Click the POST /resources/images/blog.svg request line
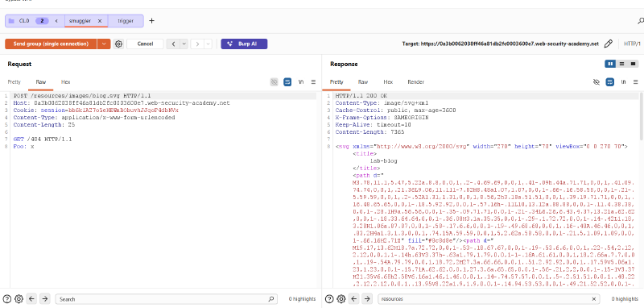This screenshot has width=644, height=308. [x=82, y=96]
